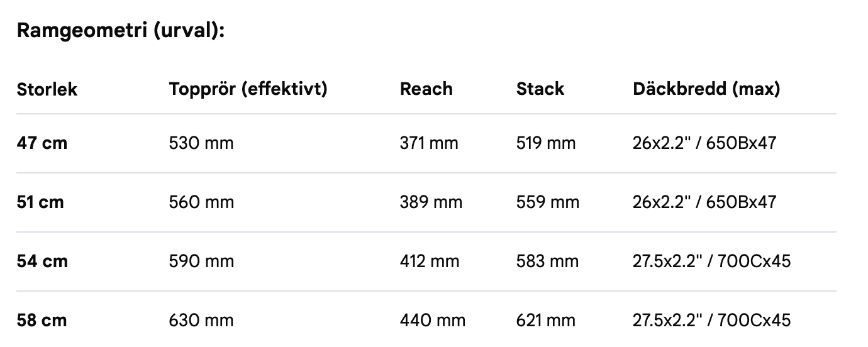Click the 559 mm stack value

[548, 202]
